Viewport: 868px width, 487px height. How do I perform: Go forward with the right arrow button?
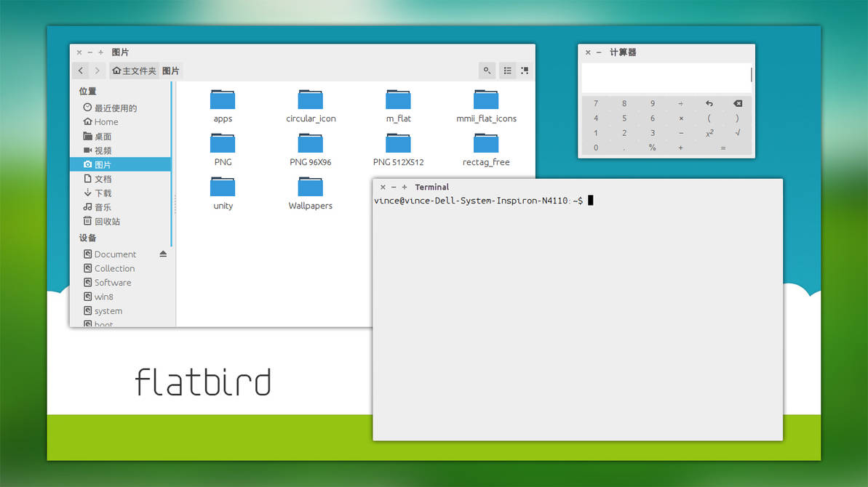[97, 71]
